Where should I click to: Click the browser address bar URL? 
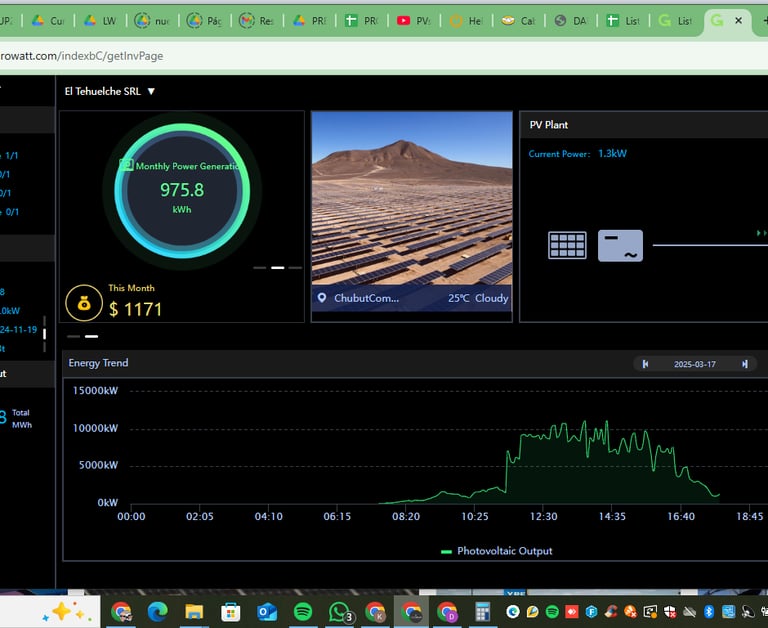[x=82, y=56]
